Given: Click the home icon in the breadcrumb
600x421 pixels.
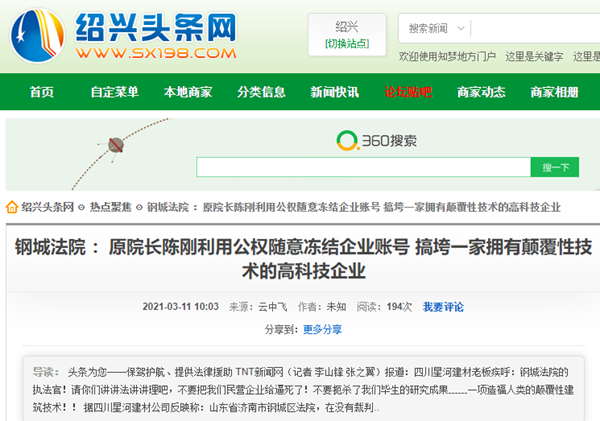Looking at the screenshot, I should pyautogui.click(x=12, y=207).
